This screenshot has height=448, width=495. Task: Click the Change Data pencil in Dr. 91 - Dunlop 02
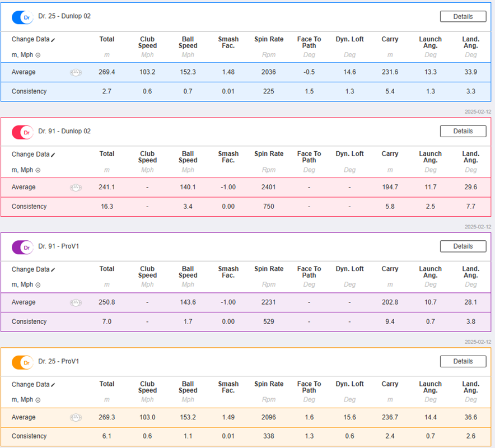pyautogui.click(x=53, y=155)
